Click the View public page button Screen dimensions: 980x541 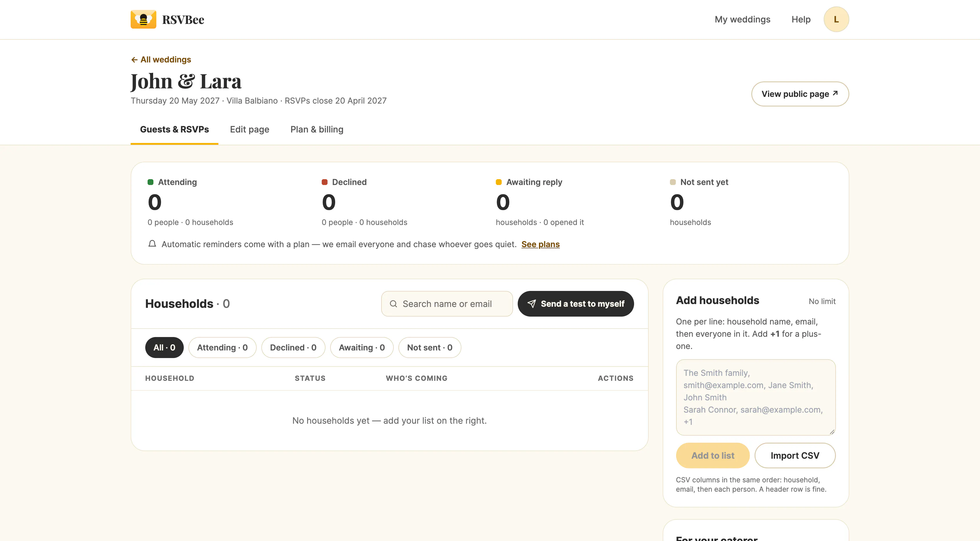point(800,94)
